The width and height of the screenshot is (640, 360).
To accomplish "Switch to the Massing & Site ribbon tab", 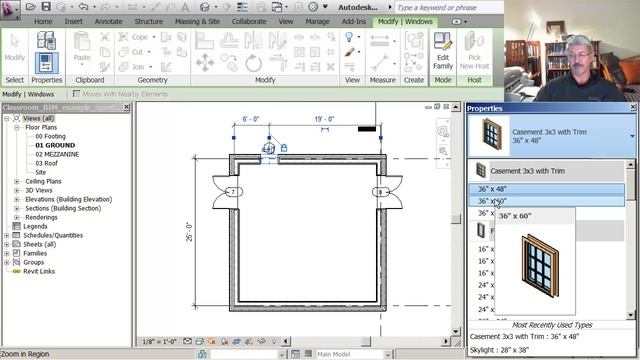I will coord(197,21).
